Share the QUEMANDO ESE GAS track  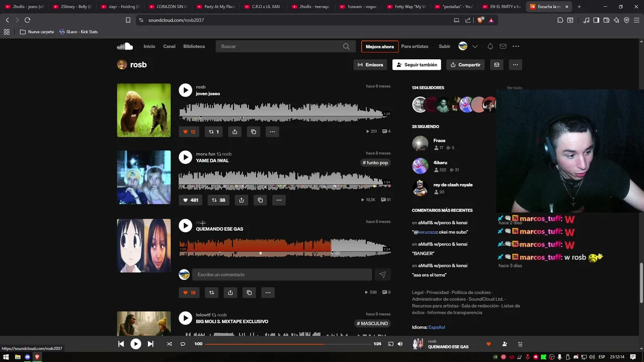click(x=230, y=293)
